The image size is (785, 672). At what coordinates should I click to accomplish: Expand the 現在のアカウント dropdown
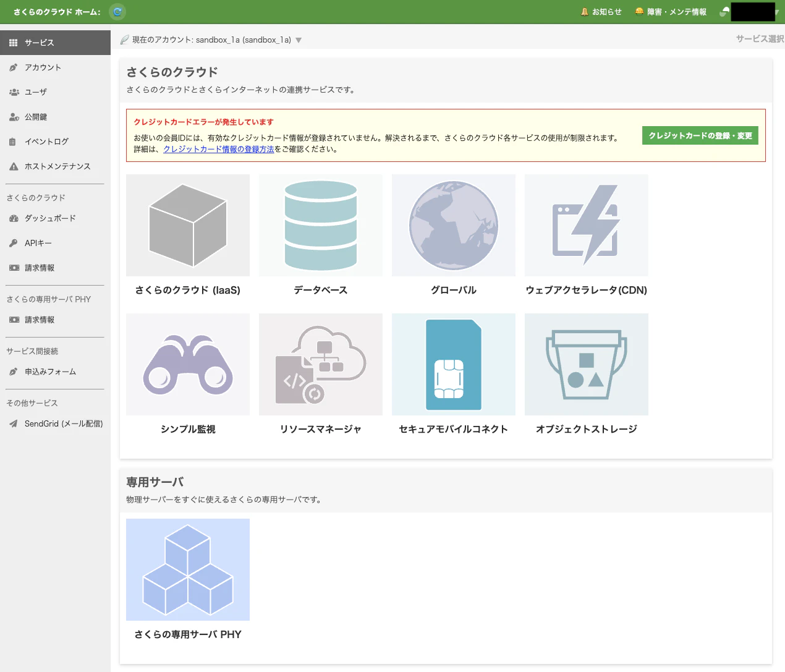pyautogui.click(x=299, y=39)
